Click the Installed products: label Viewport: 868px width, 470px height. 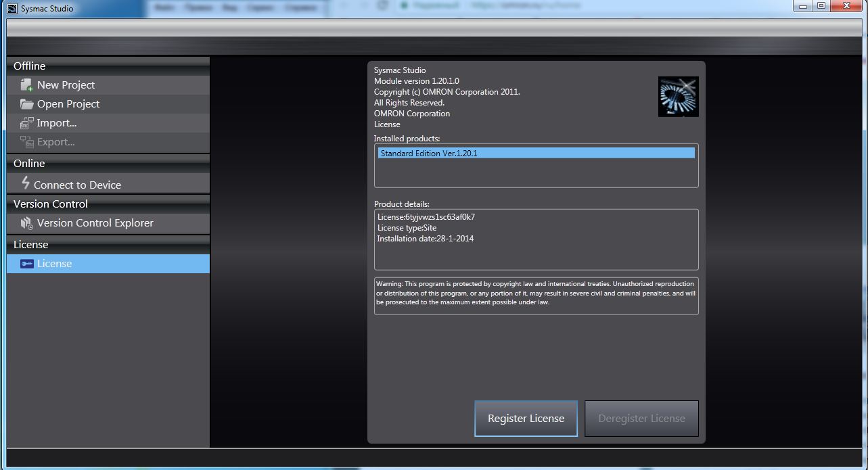407,139
